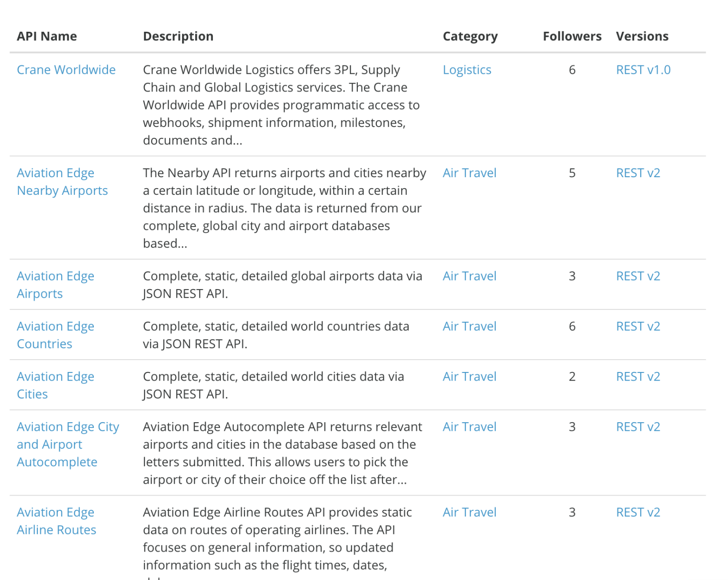Open REST v2 for City and Airport Autocomplete
This screenshot has width=728, height=580.
coord(637,427)
